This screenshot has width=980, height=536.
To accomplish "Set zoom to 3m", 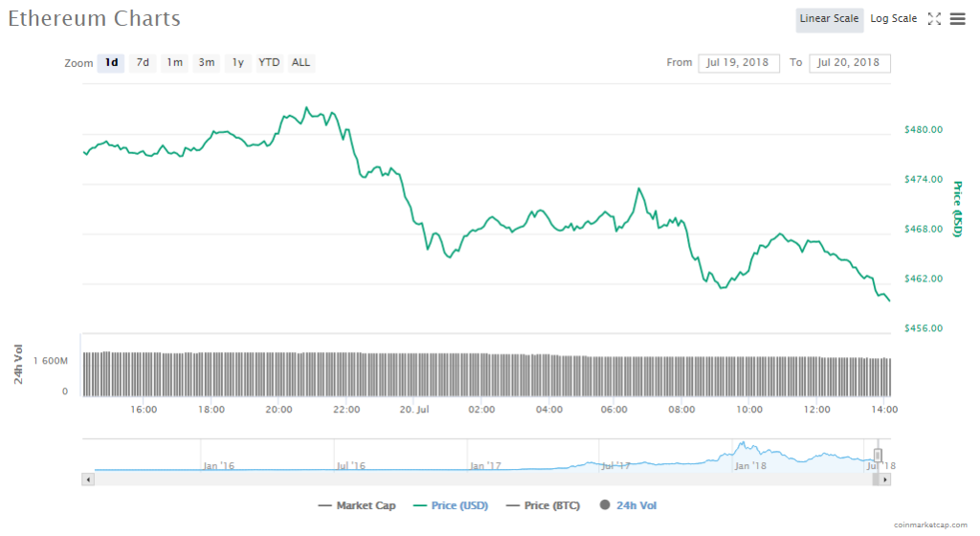I will coord(206,63).
